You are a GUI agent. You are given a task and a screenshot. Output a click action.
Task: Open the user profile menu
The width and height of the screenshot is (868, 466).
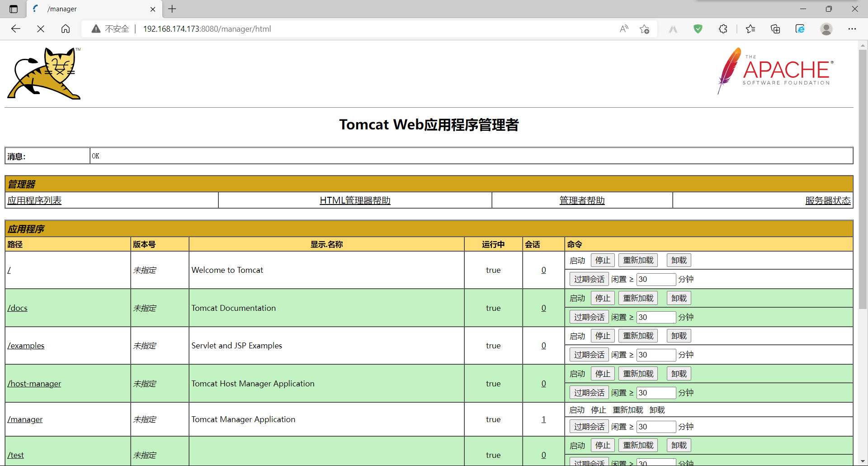(826, 29)
